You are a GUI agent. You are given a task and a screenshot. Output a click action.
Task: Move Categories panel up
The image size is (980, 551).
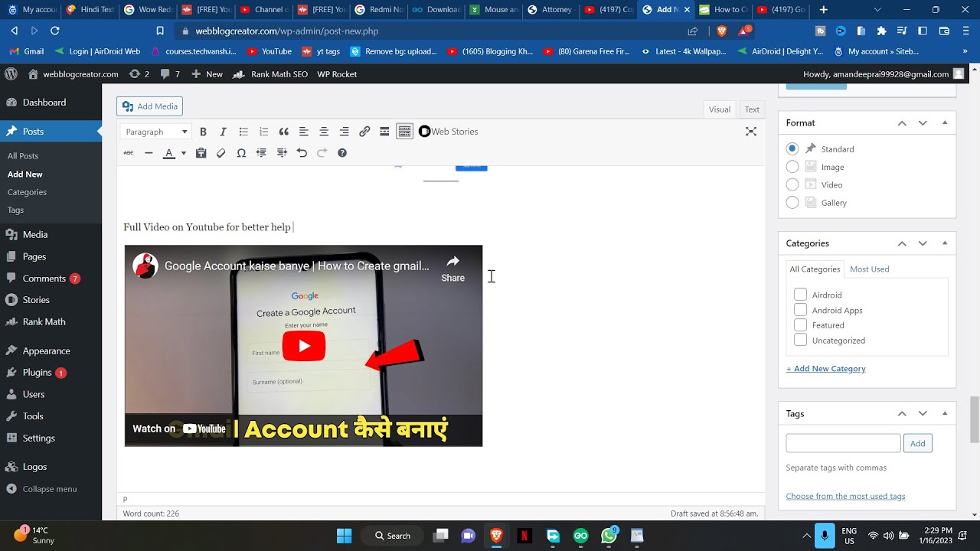pos(902,243)
